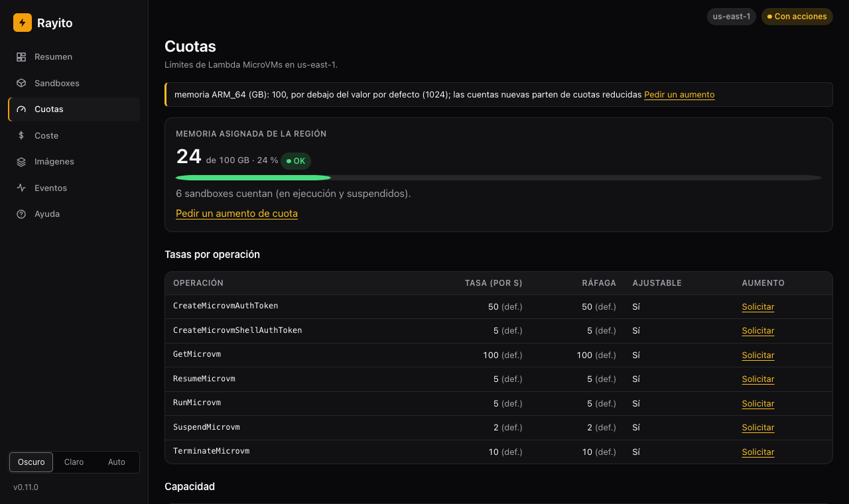Click the us-east-1 region badge
This screenshot has height=504, width=849.
(732, 17)
